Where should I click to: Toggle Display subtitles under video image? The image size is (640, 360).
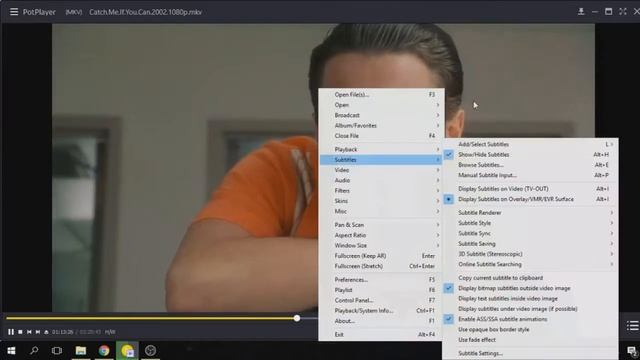[x=530, y=309]
